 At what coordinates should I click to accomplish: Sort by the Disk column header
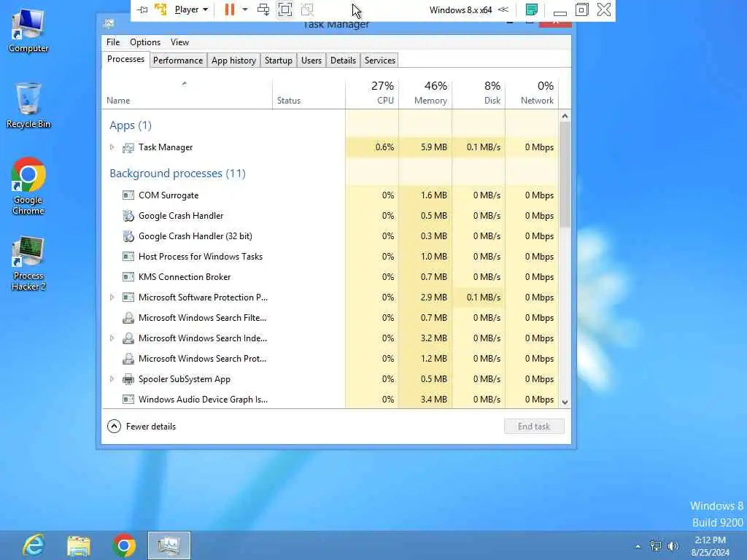tap(479, 94)
